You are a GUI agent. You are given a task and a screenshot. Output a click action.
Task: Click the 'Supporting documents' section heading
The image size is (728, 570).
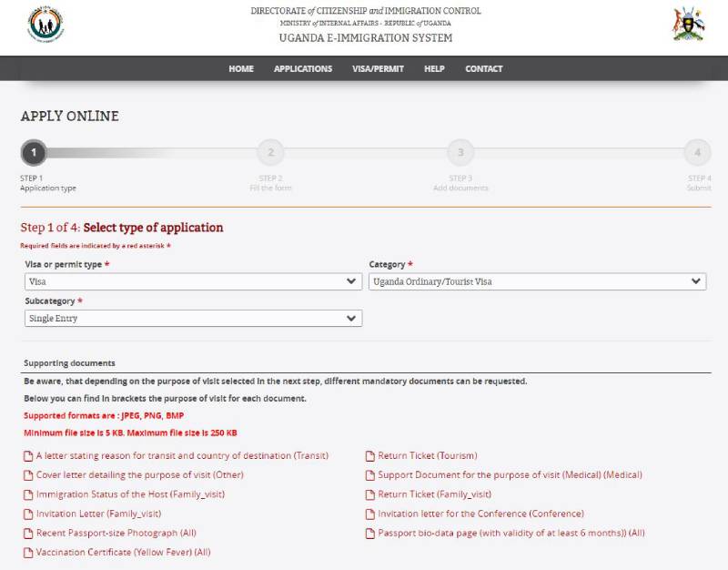point(70,363)
